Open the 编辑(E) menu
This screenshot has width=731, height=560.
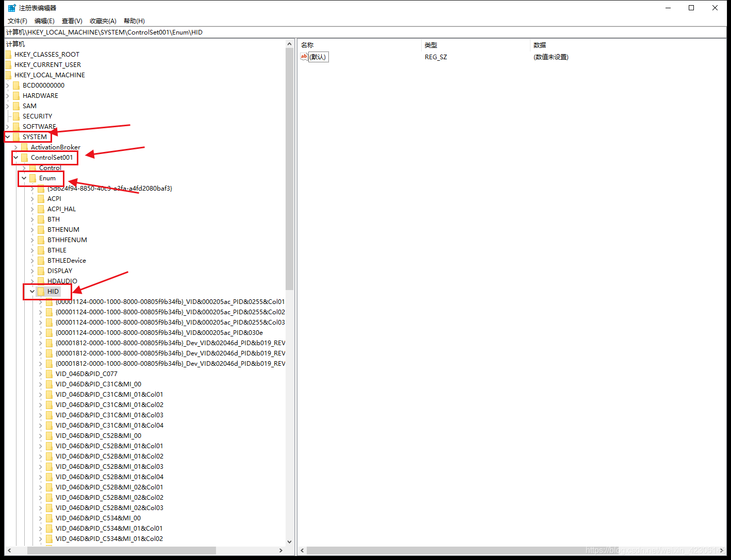(44, 21)
